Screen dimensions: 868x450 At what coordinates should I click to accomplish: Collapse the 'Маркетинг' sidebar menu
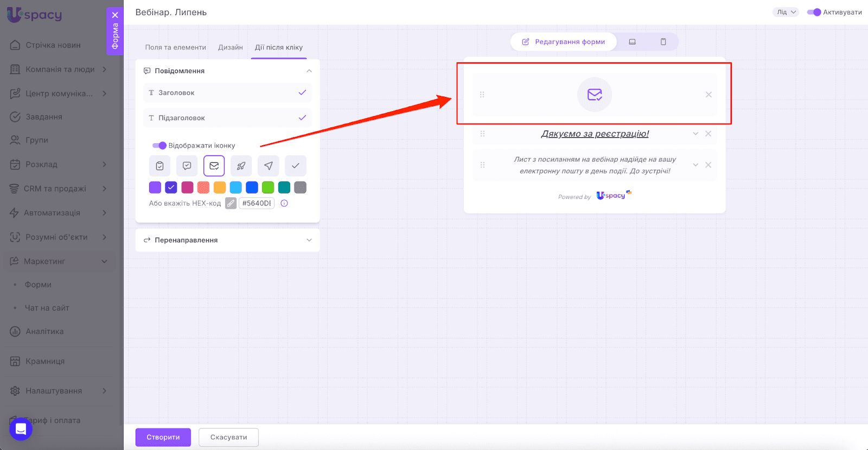(105, 261)
